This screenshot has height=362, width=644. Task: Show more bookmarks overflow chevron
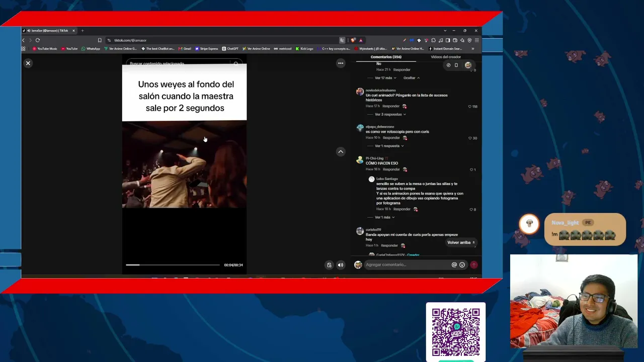click(x=472, y=49)
